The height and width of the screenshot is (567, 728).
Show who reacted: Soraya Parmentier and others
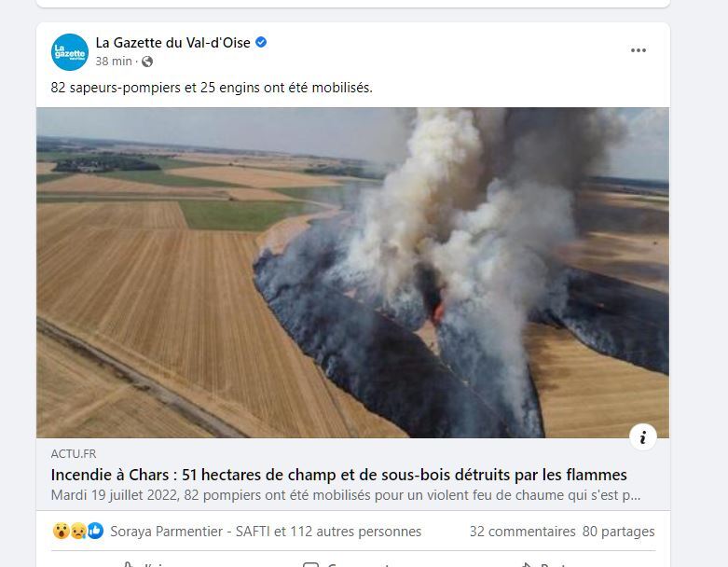point(266,532)
